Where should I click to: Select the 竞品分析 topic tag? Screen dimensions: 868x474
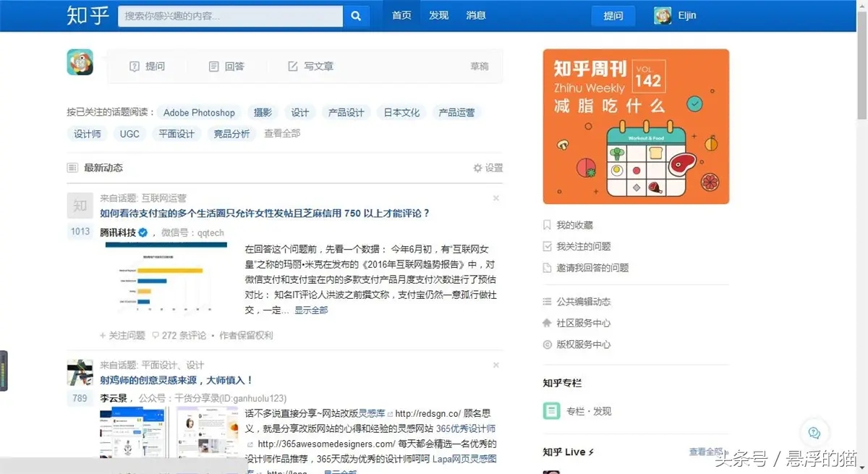tap(231, 134)
